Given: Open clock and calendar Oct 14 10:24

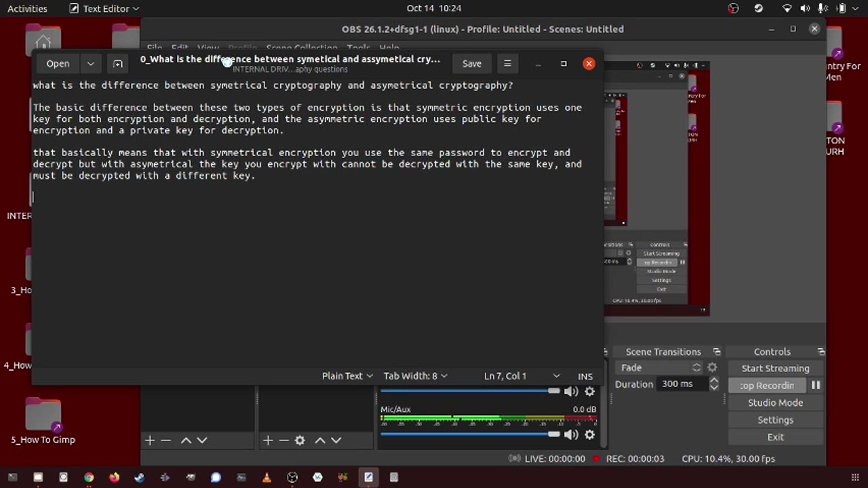Looking at the screenshot, I should pos(434,9).
